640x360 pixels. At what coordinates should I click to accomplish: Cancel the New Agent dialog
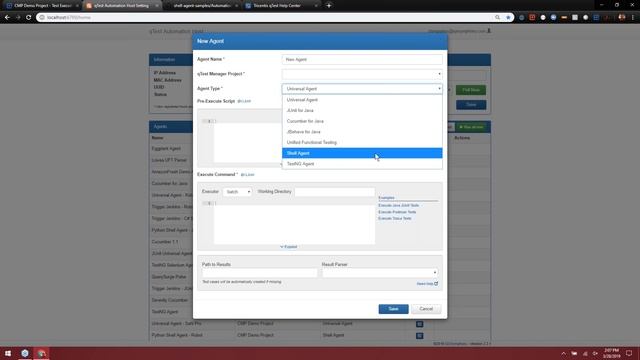[426, 309]
